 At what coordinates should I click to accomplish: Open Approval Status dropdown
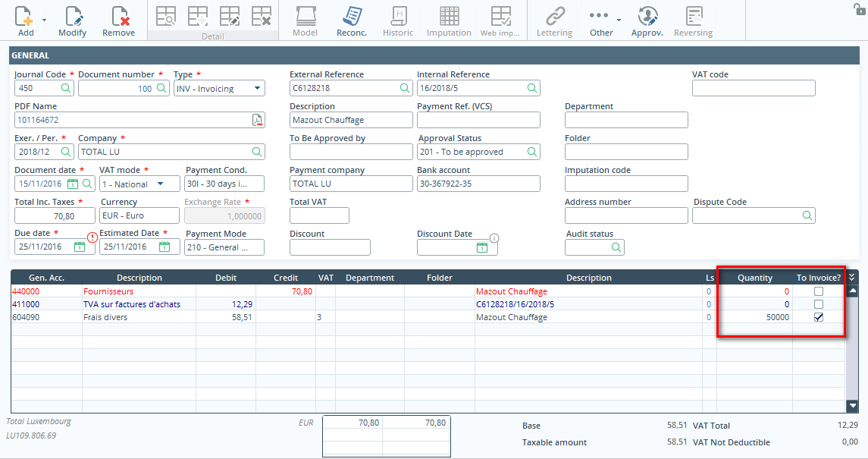[531, 152]
